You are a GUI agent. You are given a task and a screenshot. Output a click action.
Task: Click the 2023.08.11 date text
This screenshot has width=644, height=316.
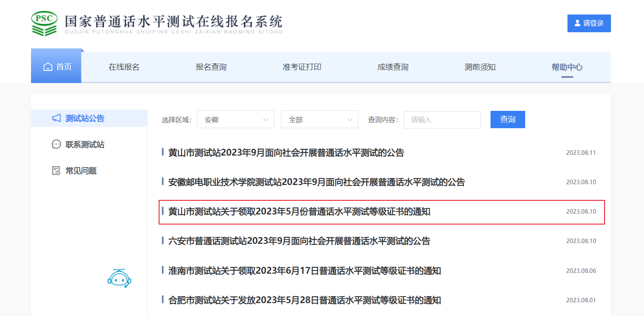pos(581,153)
